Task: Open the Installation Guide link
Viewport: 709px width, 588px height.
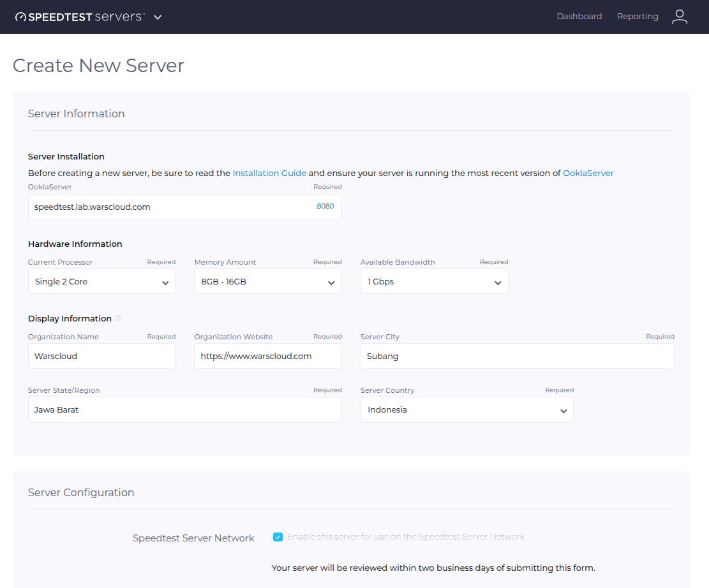Action: click(269, 173)
